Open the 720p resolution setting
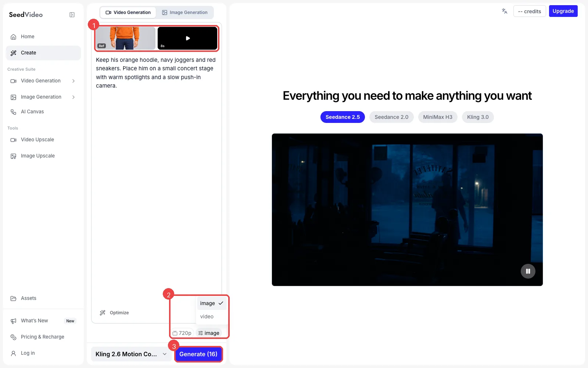 click(x=182, y=333)
